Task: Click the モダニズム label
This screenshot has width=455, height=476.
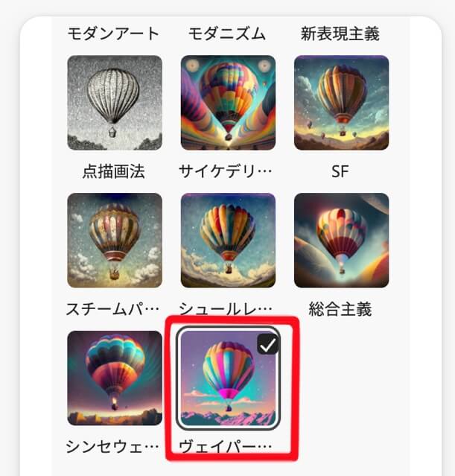Action: [x=227, y=34]
